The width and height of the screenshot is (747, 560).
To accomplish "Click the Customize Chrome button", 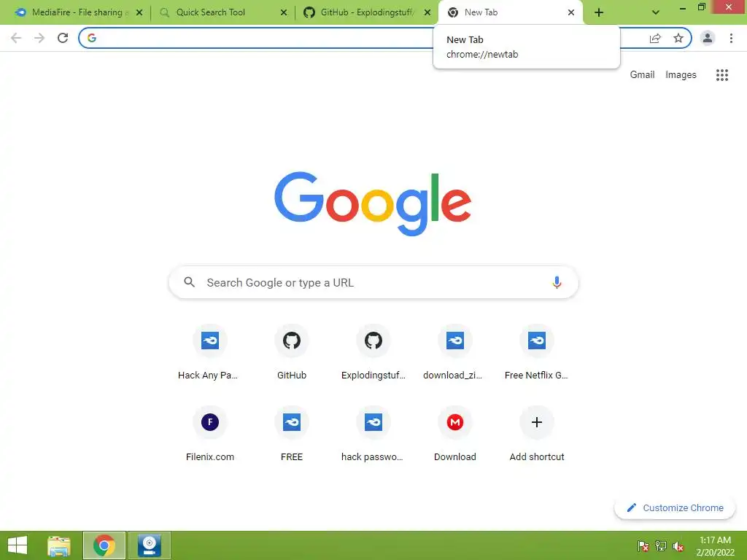I will coord(675,507).
